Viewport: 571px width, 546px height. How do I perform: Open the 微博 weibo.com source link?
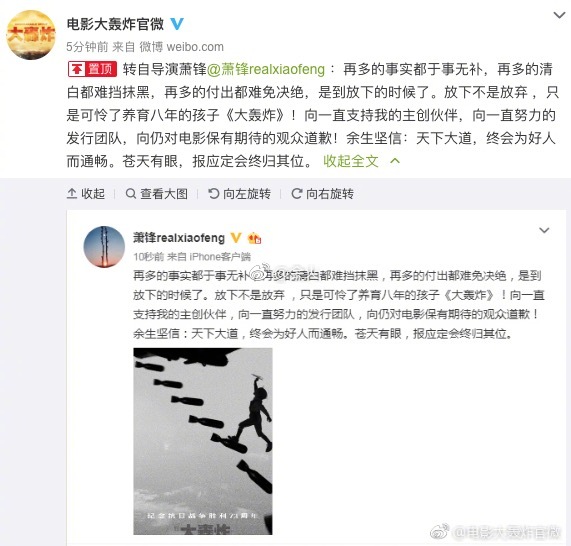pos(182,47)
